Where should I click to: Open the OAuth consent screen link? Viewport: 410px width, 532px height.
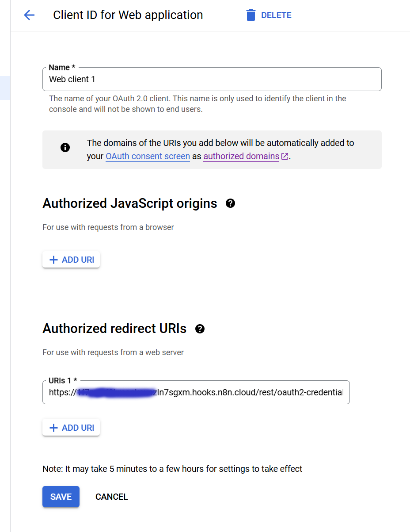(x=148, y=156)
